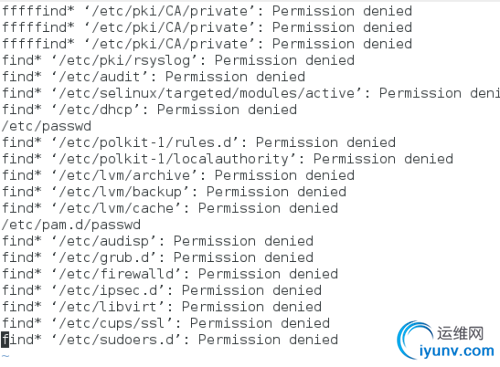Click the /etc/lvm/archive error line
The height and width of the screenshot is (367, 500).
tap(178, 175)
